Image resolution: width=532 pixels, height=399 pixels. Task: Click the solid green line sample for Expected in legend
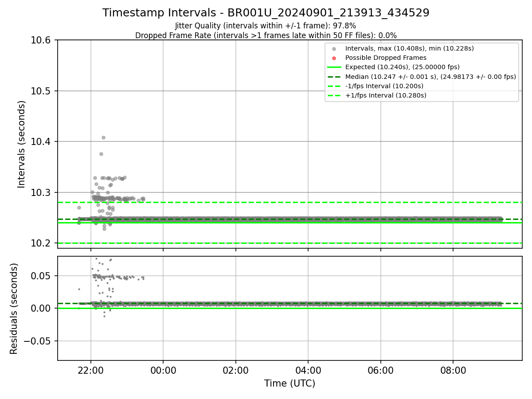(x=334, y=67)
